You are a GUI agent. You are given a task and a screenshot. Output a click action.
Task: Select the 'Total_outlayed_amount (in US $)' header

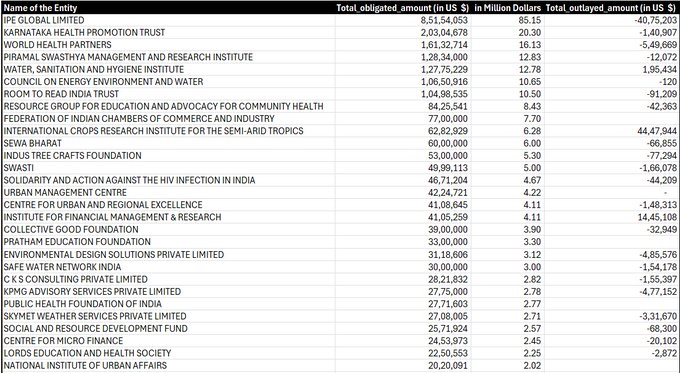point(611,8)
